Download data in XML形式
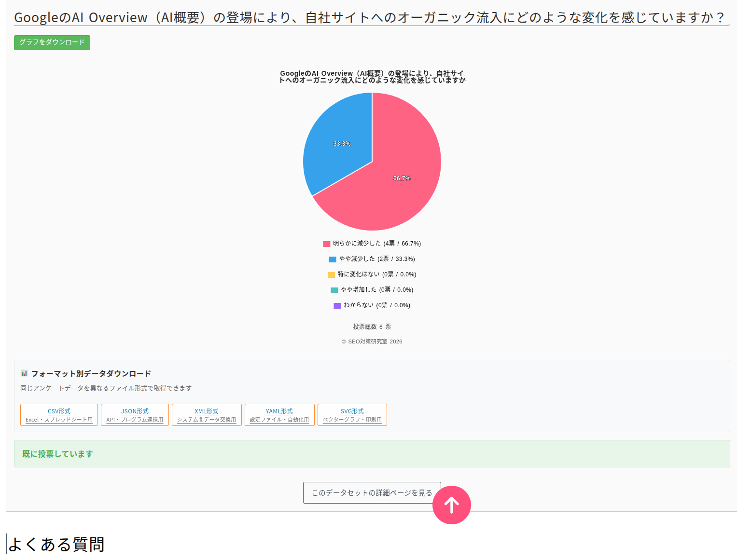737x560 pixels. coord(207,415)
